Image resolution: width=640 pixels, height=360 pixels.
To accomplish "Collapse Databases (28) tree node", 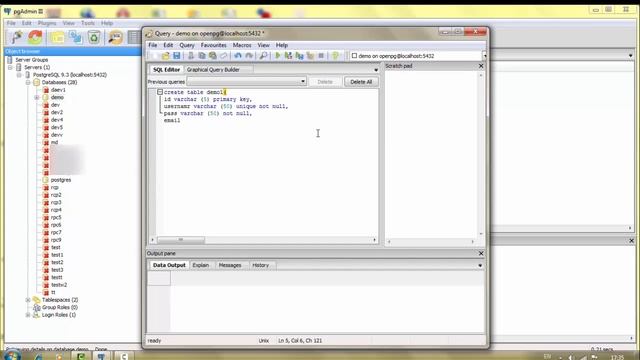I will (x=28, y=82).
